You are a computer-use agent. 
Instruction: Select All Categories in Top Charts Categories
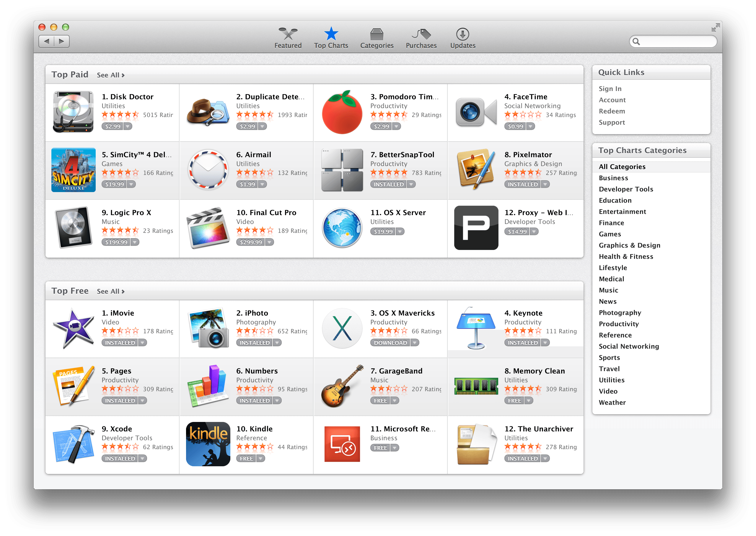[x=651, y=167]
